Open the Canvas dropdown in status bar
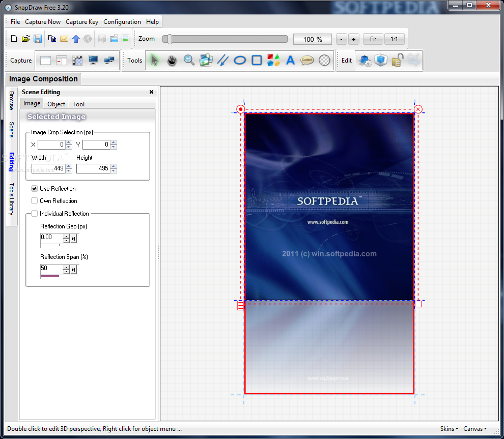 [x=475, y=429]
